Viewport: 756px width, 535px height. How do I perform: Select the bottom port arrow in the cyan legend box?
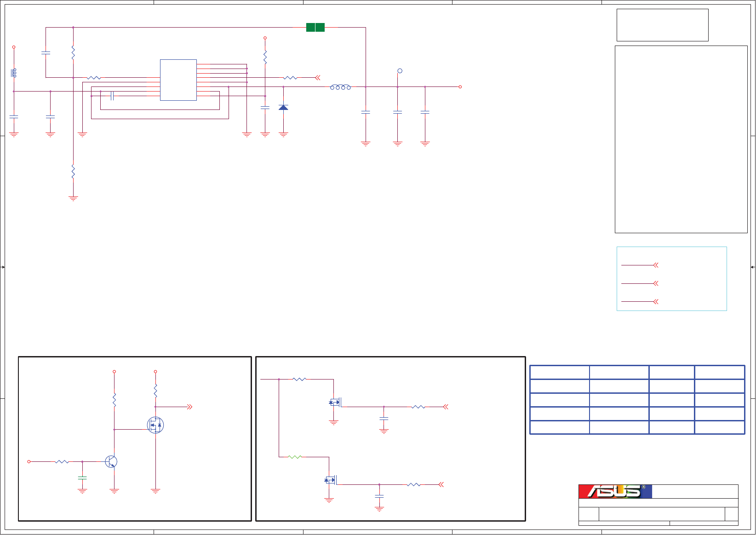656,302
